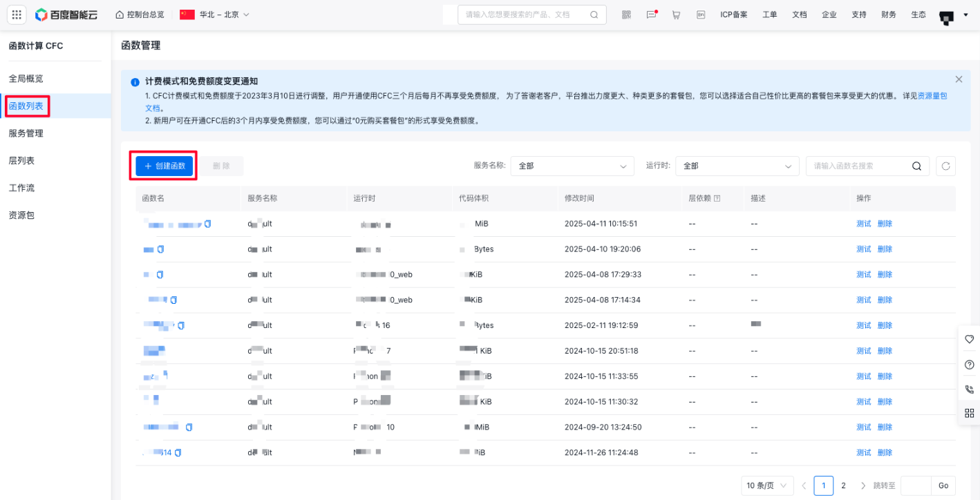Open the question-mark help icon on right edge
980x500 pixels.
[969, 364]
